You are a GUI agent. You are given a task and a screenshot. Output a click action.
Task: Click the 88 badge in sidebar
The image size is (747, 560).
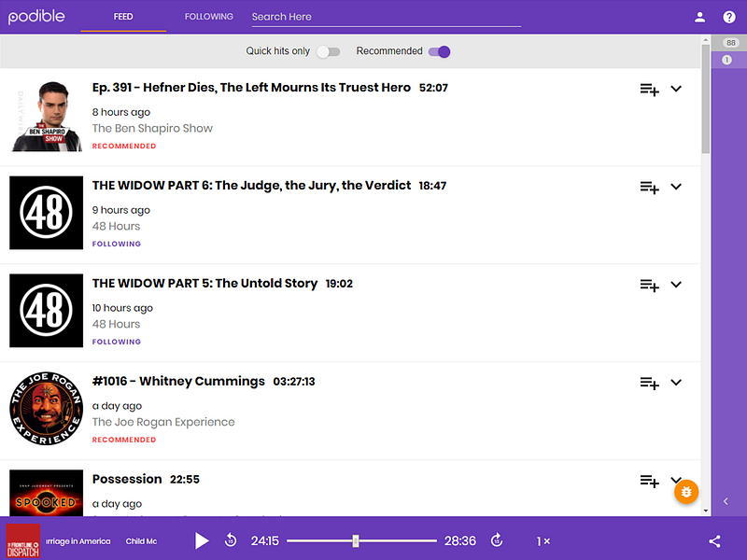pyautogui.click(x=731, y=43)
